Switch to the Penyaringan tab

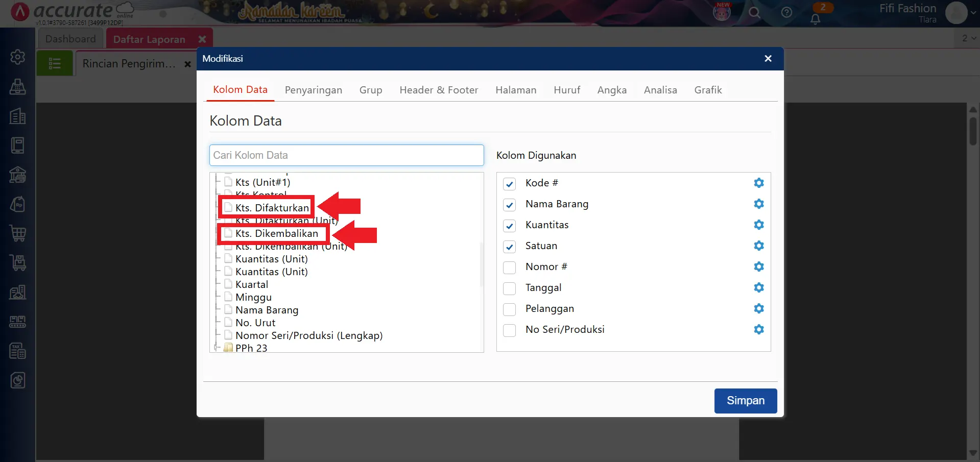point(313,90)
